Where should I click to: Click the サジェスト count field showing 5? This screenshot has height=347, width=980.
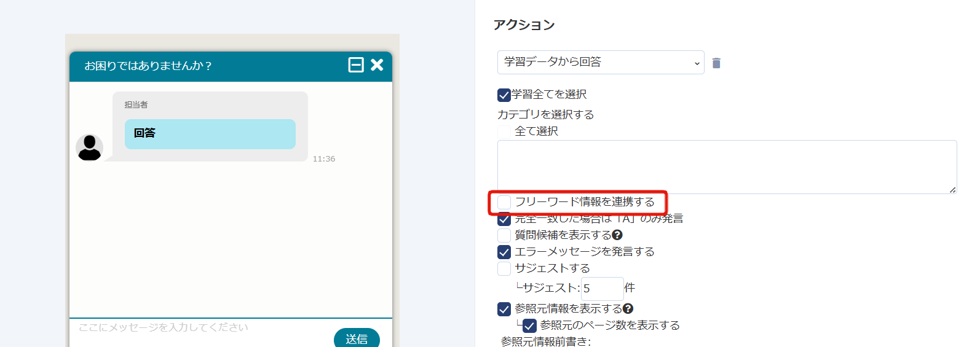pos(602,288)
